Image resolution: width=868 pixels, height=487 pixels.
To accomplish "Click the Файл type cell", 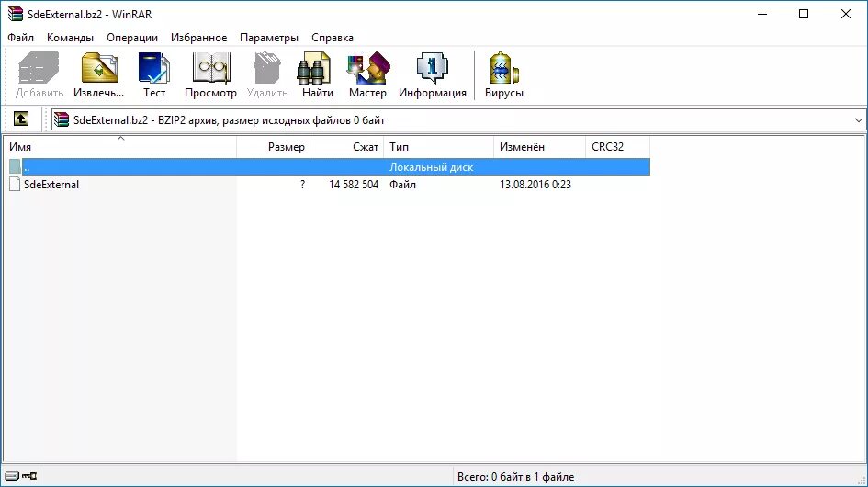I will click(x=402, y=185).
